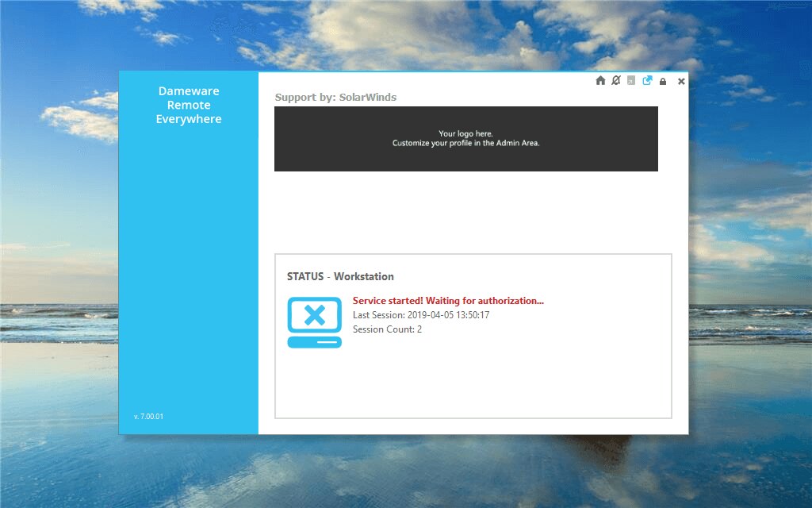Click the workstation status computer icon

coord(314,321)
